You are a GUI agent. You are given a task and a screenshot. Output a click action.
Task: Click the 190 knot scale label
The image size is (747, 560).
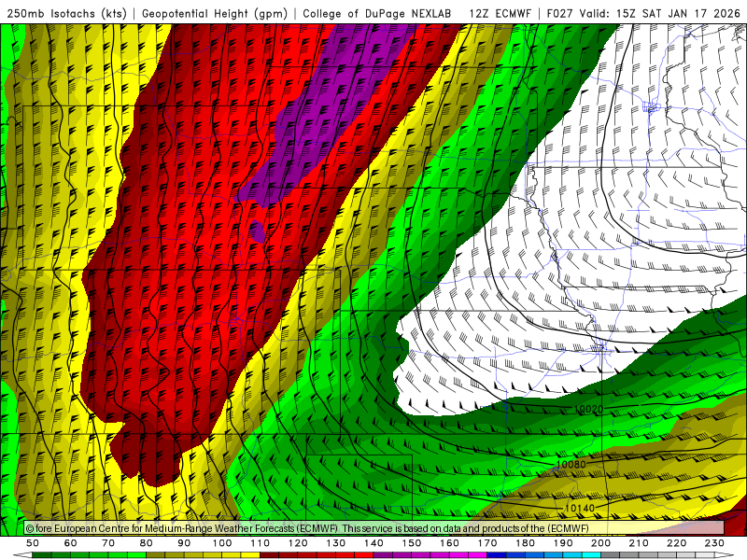coord(563,543)
